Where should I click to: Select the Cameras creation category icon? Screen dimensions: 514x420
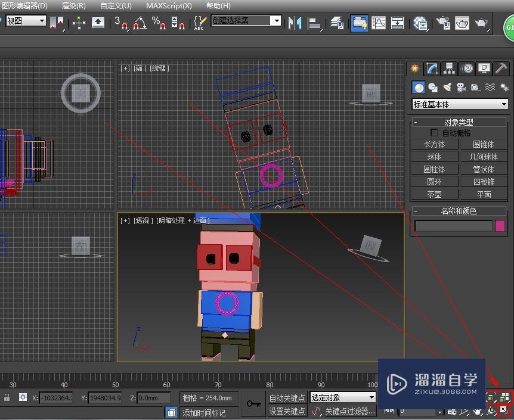point(461,87)
